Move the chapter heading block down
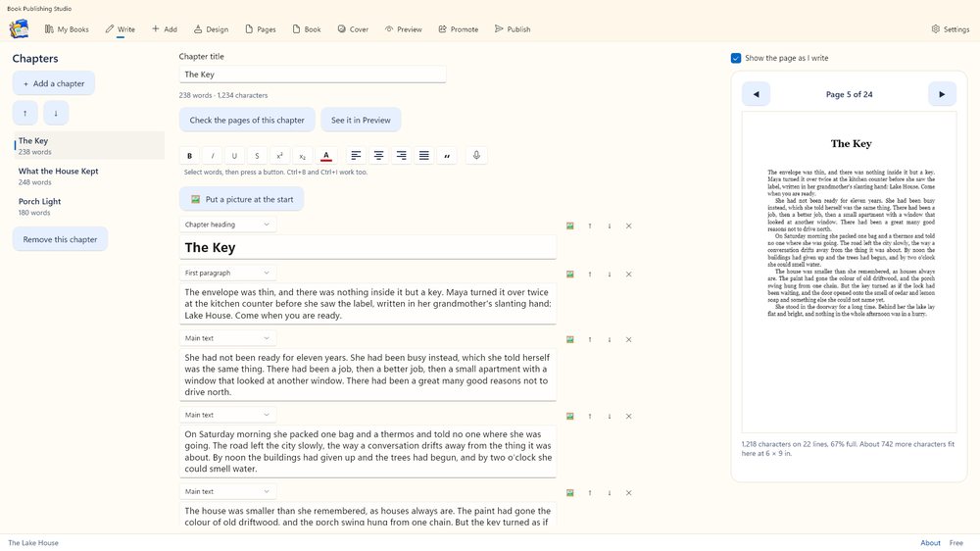The image size is (980, 551). (x=610, y=225)
